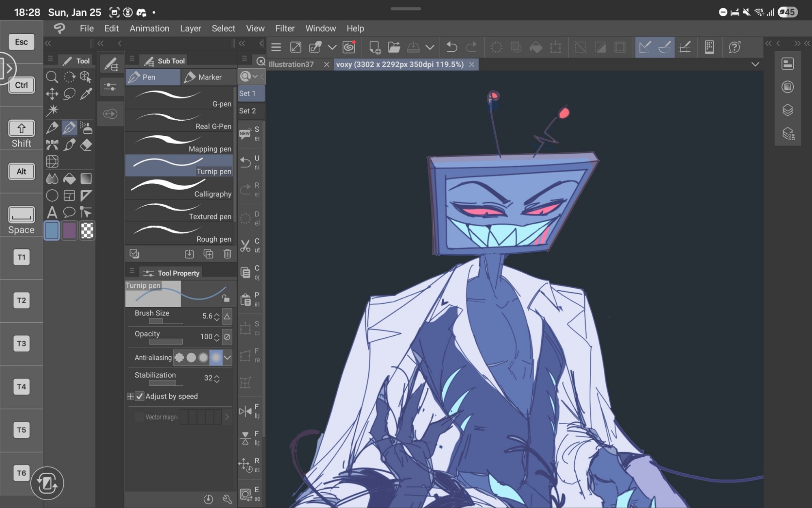Open the Layers panel icon
Screen dimensions: 812x508
point(788,110)
